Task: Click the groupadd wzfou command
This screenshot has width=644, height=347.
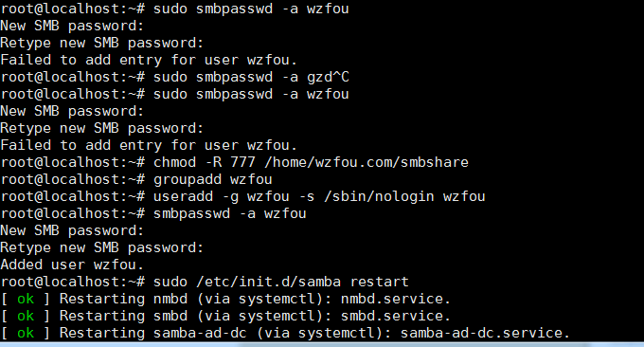Action: tap(213, 180)
